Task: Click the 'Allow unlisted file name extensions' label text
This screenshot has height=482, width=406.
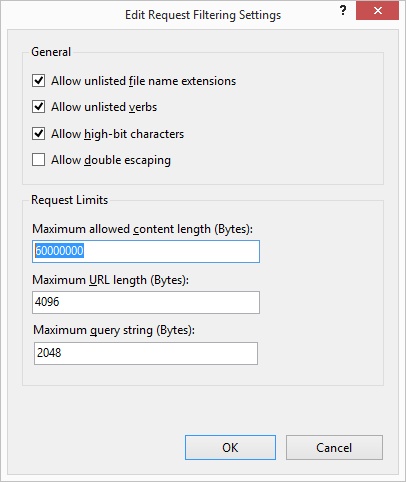Action: point(143,81)
